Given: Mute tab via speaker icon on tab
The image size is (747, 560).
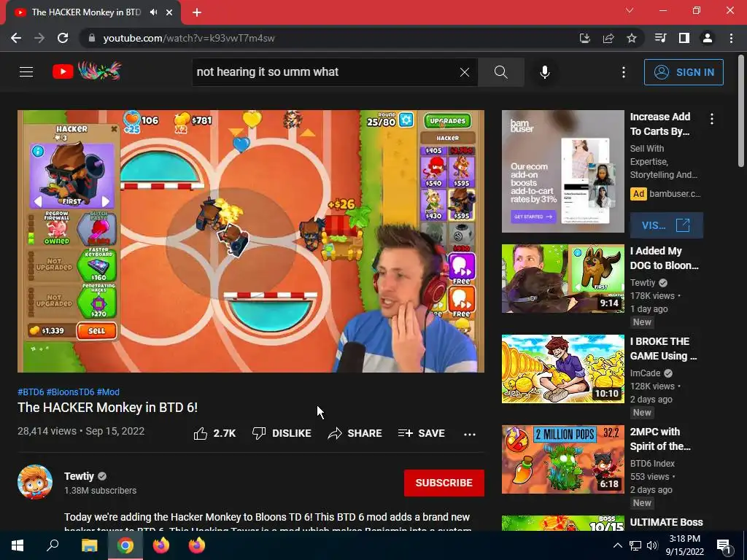Looking at the screenshot, I should [x=153, y=12].
